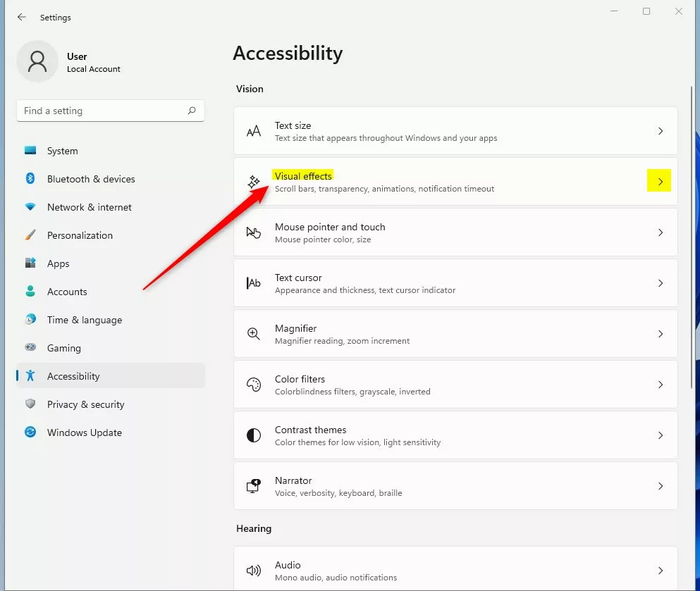Click the Text cursor Ab icon
This screenshot has height=591, width=700.
pos(254,283)
